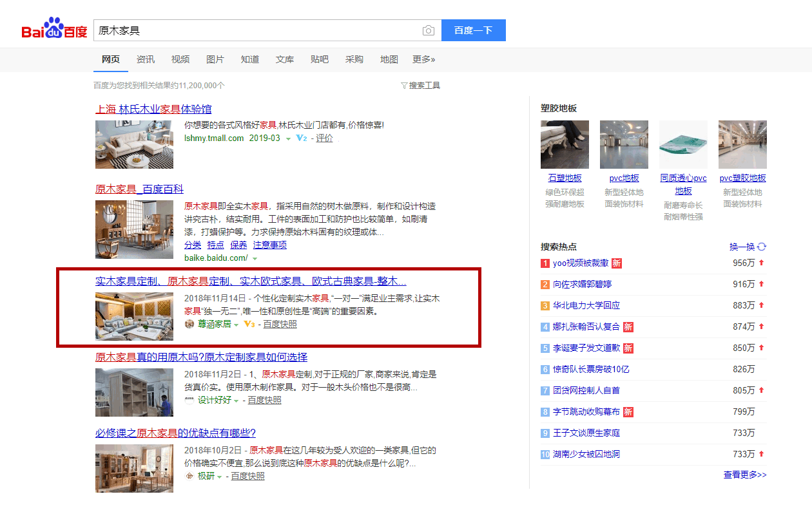Click the 设计好好 source avatar icon
The image size is (812, 530).
[x=189, y=400]
